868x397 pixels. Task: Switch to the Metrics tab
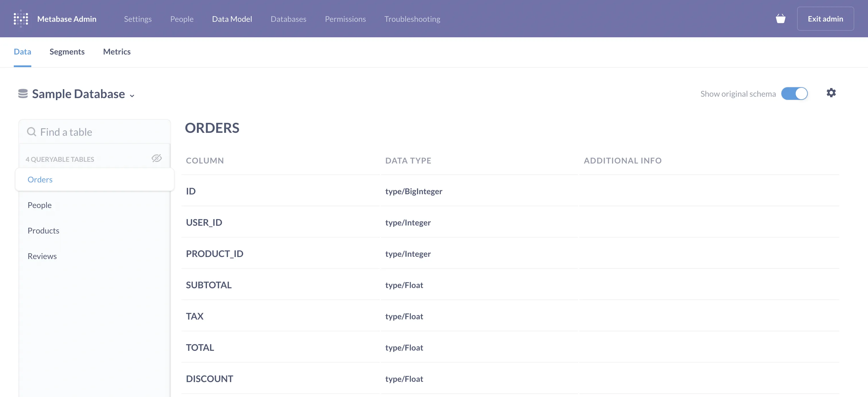(117, 52)
